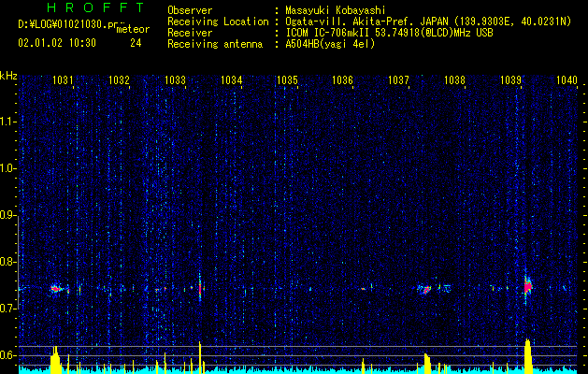Click the 1.0 frequency axis label
This screenshot has width=588, height=374.
[x=7, y=168]
